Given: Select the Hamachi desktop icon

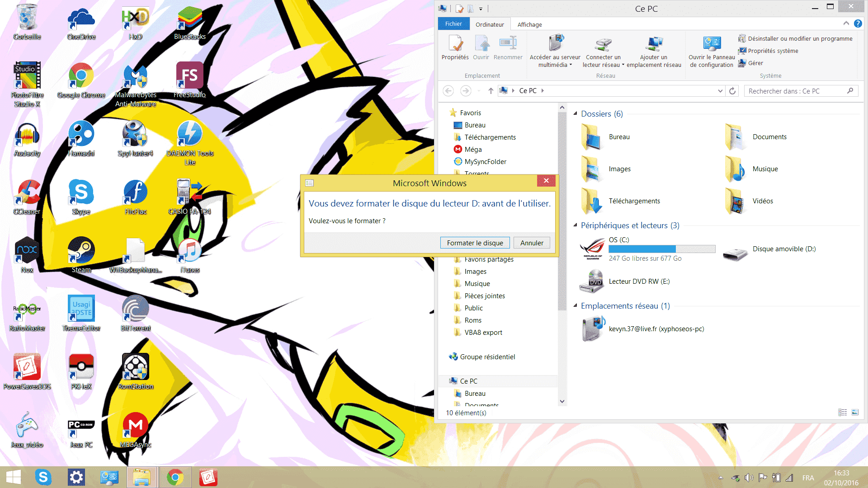Looking at the screenshot, I should pos(81,139).
